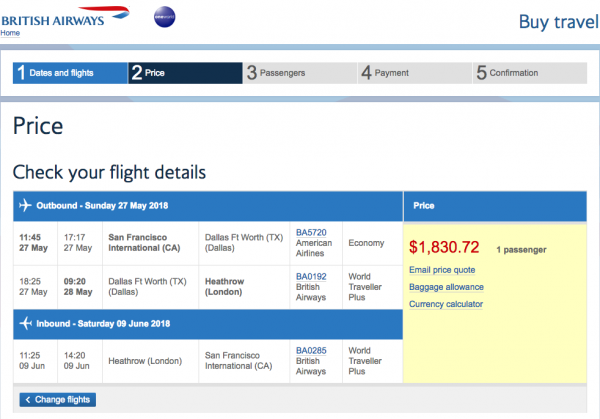The height and width of the screenshot is (419, 600).
Task: Select step 5 Confirmation
Action: pyautogui.click(x=530, y=73)
